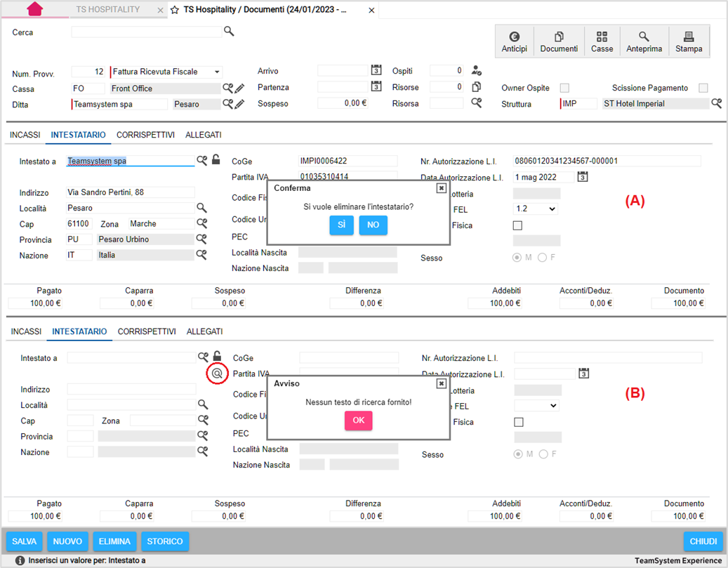Image resolution: width=728 pixels, height=568 pixels.
Task: Dismiss the Avviso with OK
Action: pos(359,421)
